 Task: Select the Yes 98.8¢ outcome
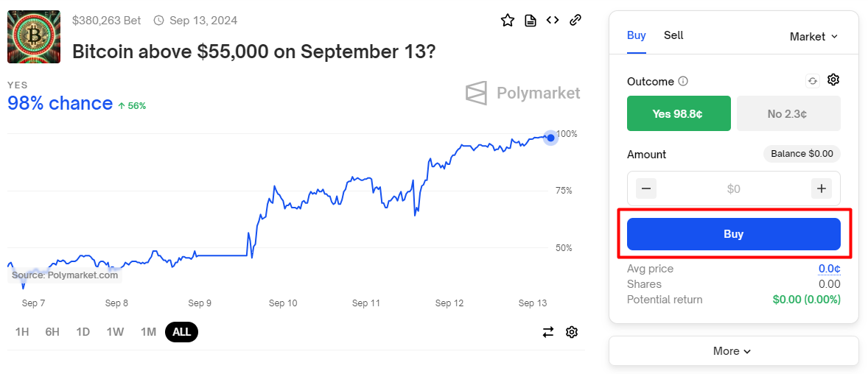pos(679,113)
